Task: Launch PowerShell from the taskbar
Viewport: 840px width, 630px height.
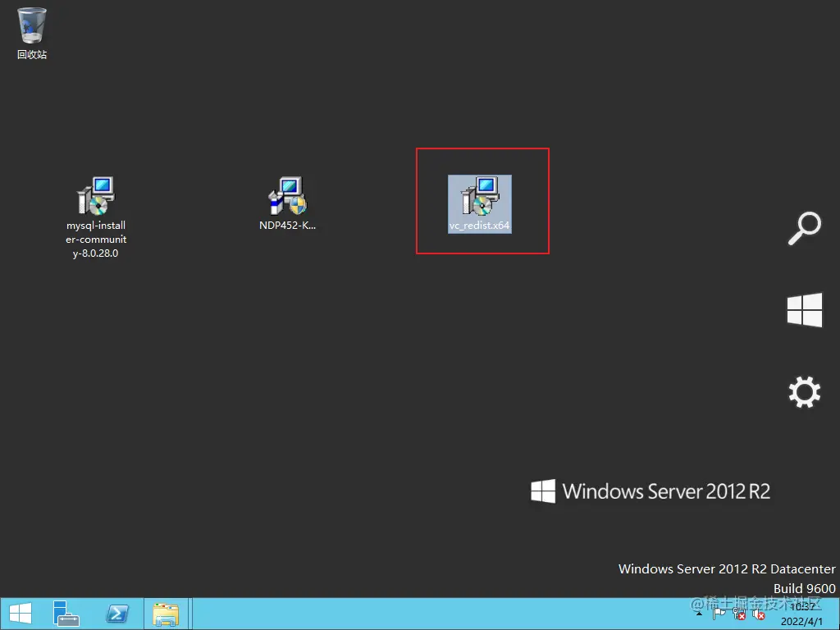Action: tap(117, 614)
